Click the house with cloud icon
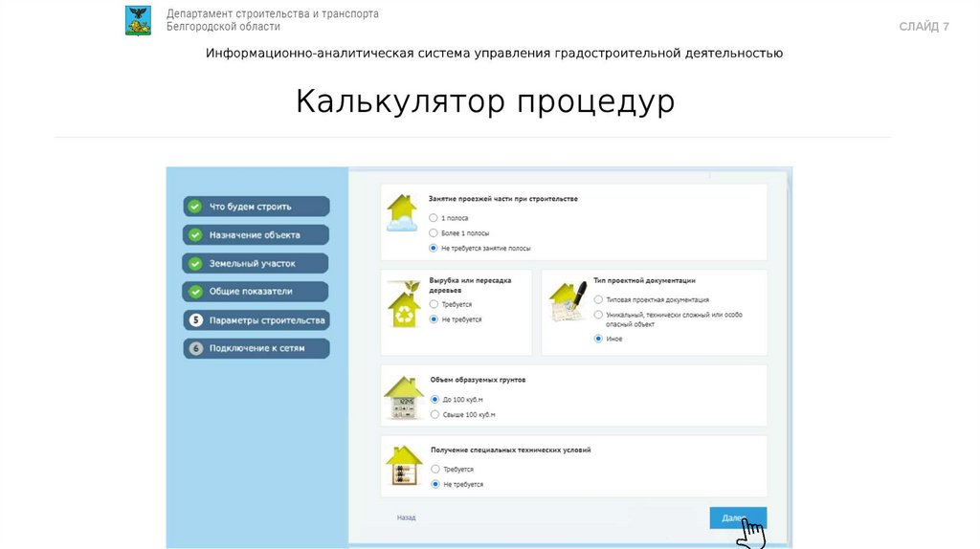This screenshot has width=980, height=549. [402, 214]
